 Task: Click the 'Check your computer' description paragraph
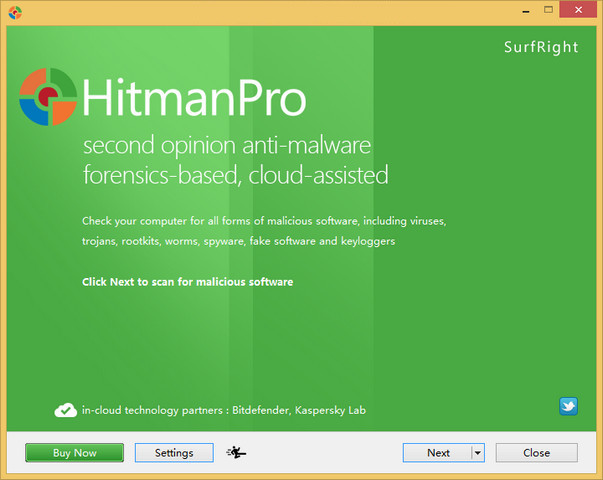(263, 230)
